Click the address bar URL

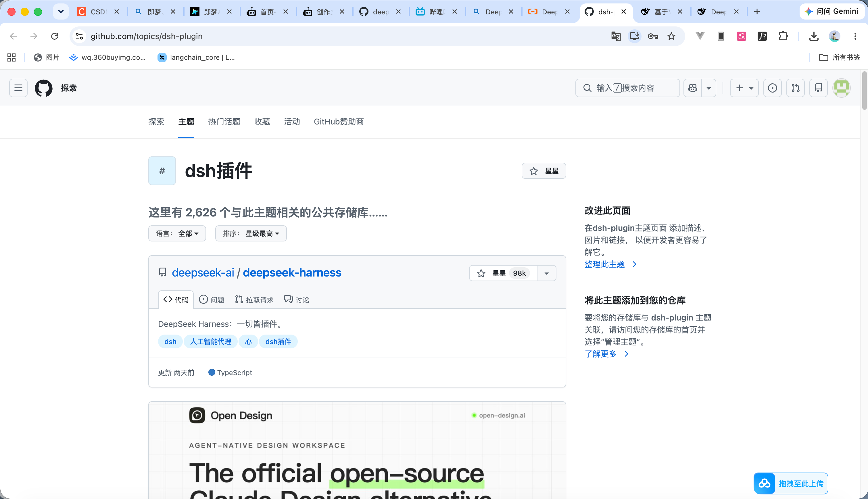tap(147, 36)
